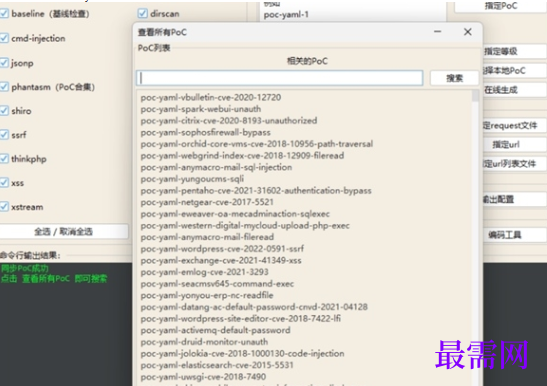547x386 pixels.
Task: Uncheck the dirscan checkbox
Action: (x=143, y=14)
